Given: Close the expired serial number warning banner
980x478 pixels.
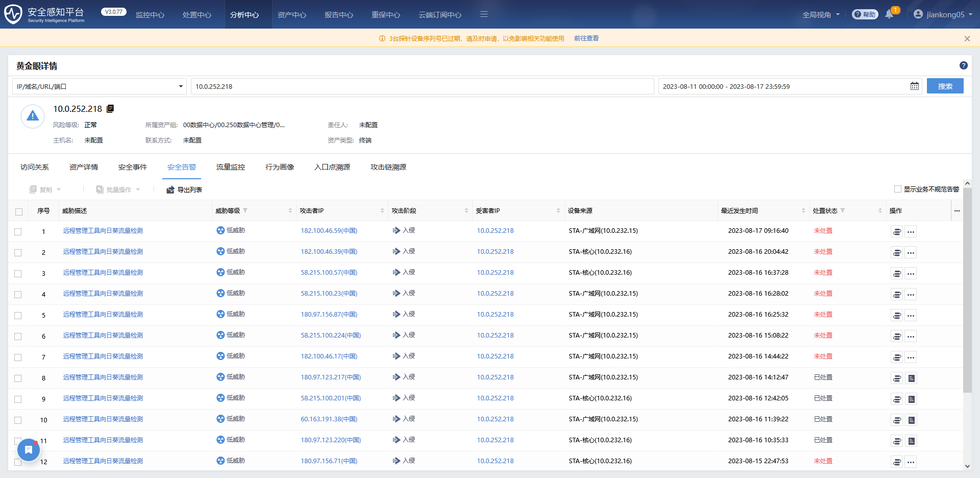Looking at the screenshot, I should (967, 38).
